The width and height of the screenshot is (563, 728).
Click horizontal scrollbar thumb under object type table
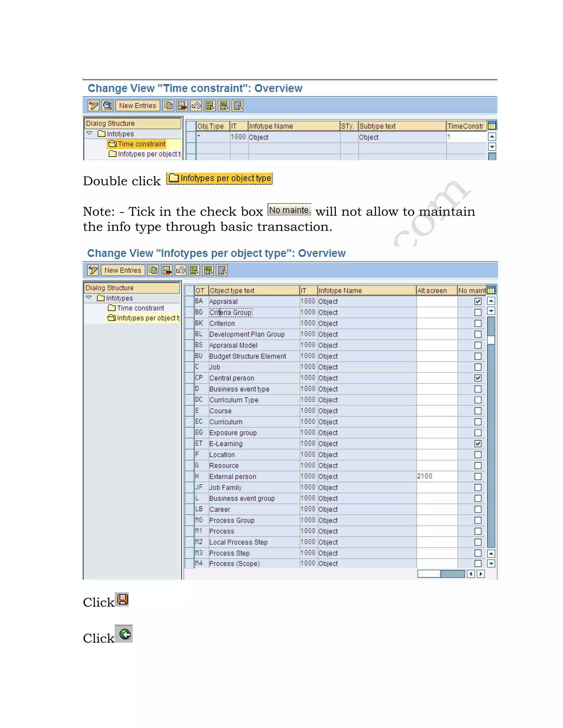[x=429, y=574]
